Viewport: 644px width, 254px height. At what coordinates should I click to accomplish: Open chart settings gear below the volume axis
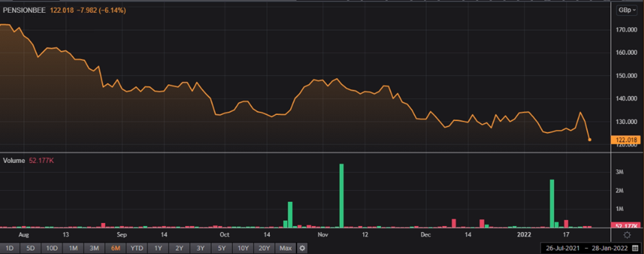click(x=627, y=235)
